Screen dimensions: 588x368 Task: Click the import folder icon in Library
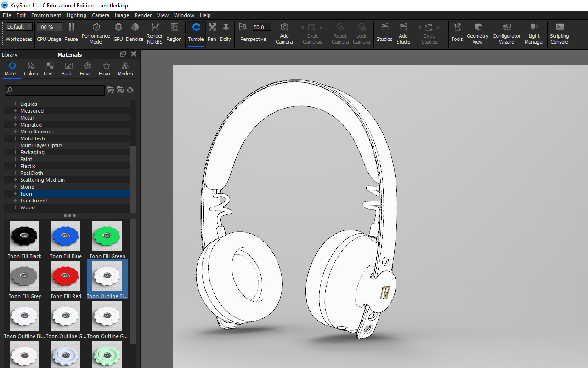point(120,90)
